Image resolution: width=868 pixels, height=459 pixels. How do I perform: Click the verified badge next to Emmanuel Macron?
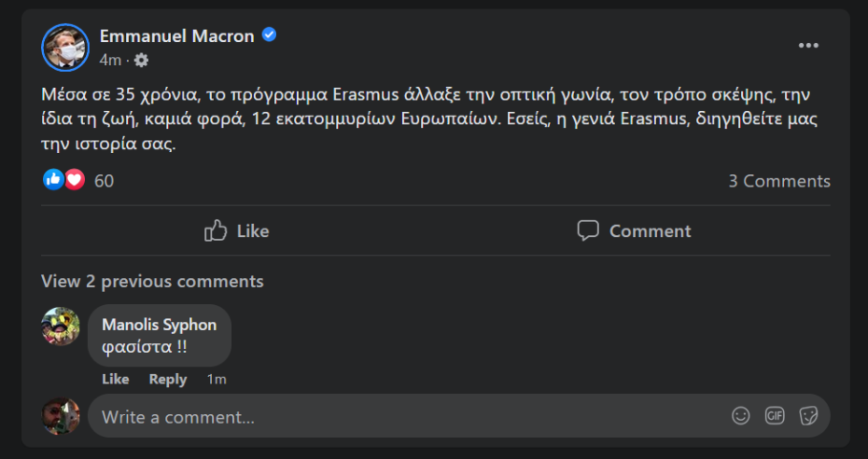click(x=270, y=35)
